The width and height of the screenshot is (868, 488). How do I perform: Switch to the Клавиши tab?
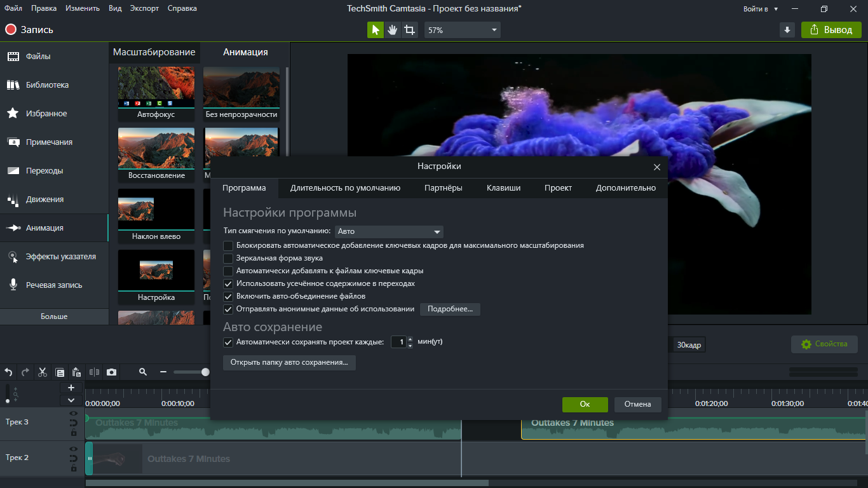503,188
